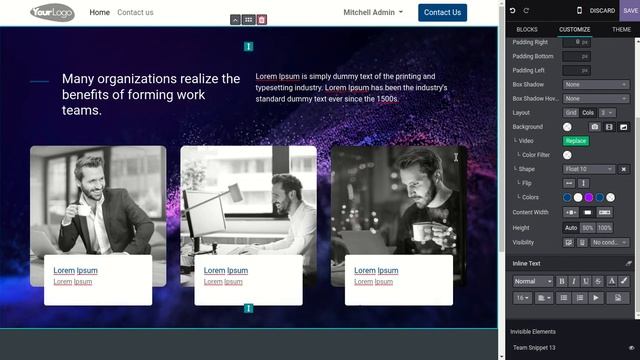Click the Contact Us button

[x=442, y=12]
